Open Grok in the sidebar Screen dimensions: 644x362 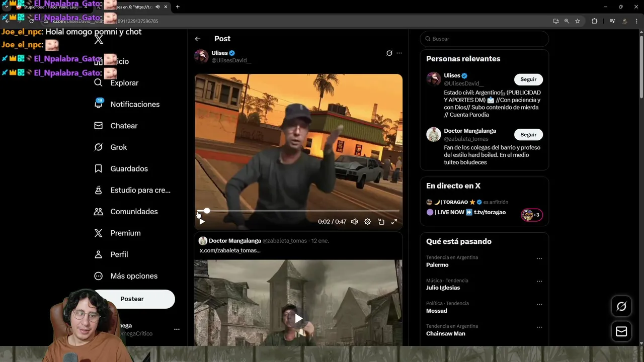110,147
